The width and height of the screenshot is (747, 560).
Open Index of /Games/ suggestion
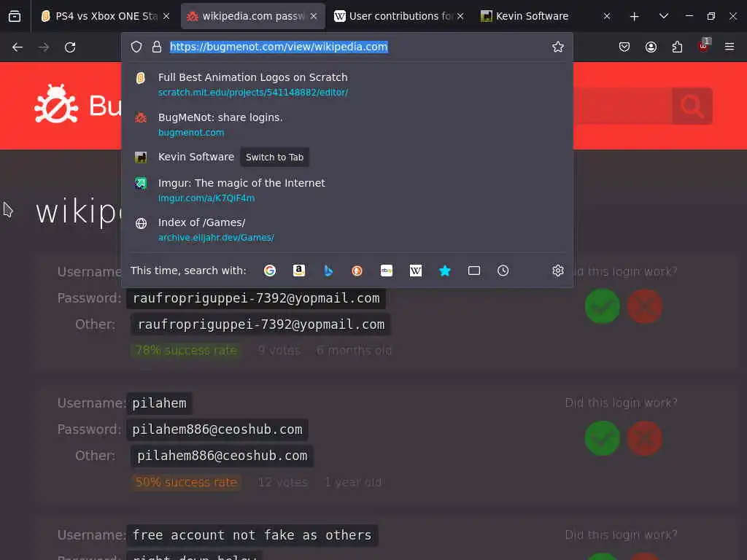[x=347, y=230]
